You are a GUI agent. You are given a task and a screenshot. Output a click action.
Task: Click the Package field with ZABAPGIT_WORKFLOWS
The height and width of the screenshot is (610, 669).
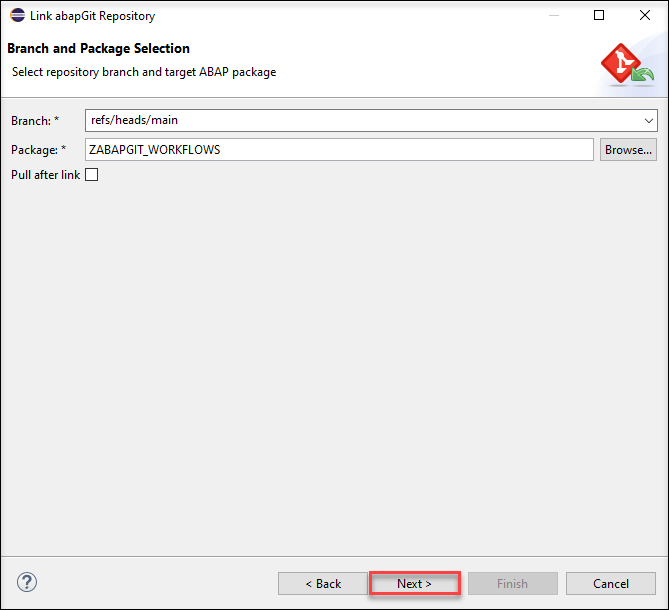coord(339,150)
